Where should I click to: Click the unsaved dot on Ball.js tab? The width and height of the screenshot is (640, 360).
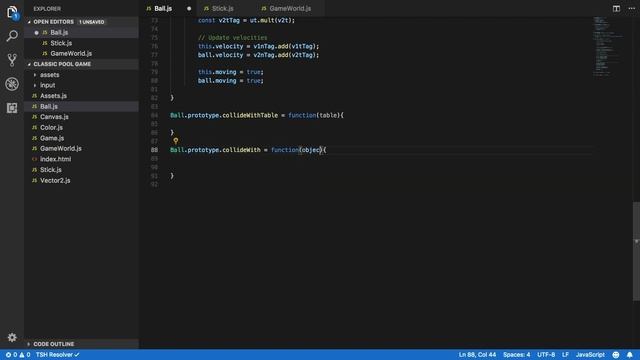(189, 9)
